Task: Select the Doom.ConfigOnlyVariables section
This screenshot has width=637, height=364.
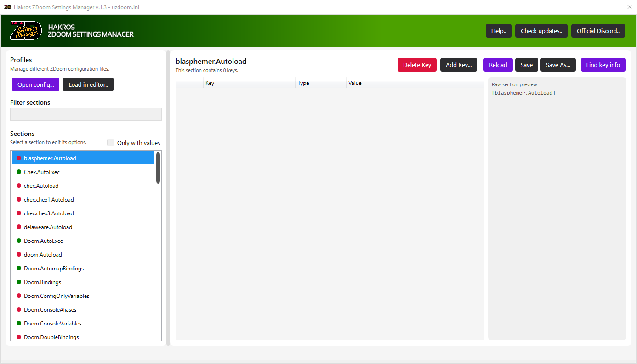Action: (83, 296)
